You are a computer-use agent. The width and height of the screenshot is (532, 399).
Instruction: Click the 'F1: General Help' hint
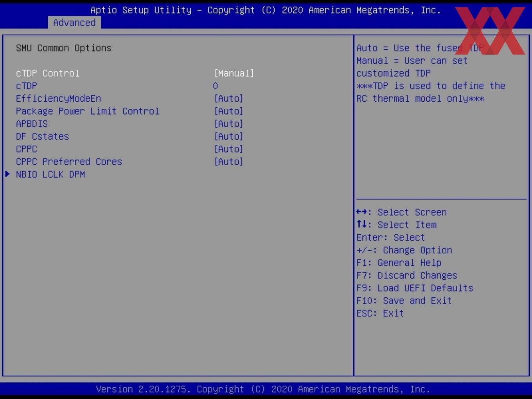click(399, 262)
